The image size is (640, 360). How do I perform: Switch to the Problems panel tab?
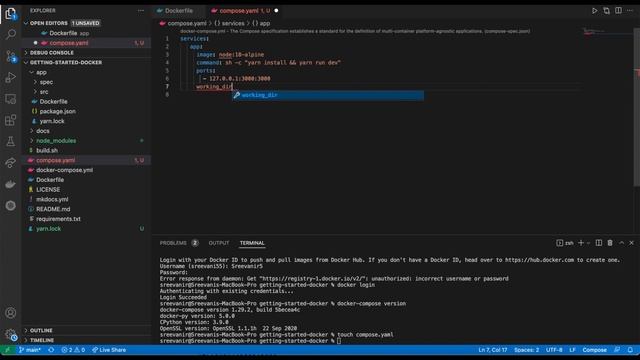click(179, 243)
